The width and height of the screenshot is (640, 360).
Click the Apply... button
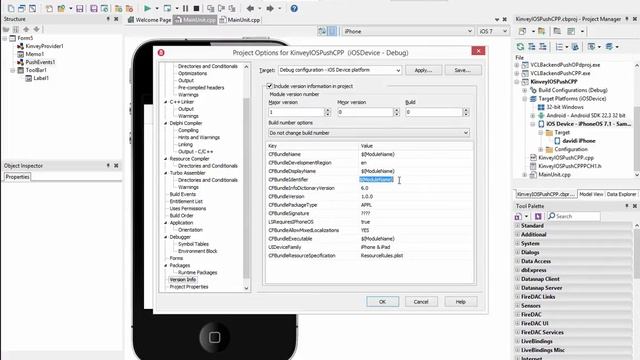click(423, 70)
